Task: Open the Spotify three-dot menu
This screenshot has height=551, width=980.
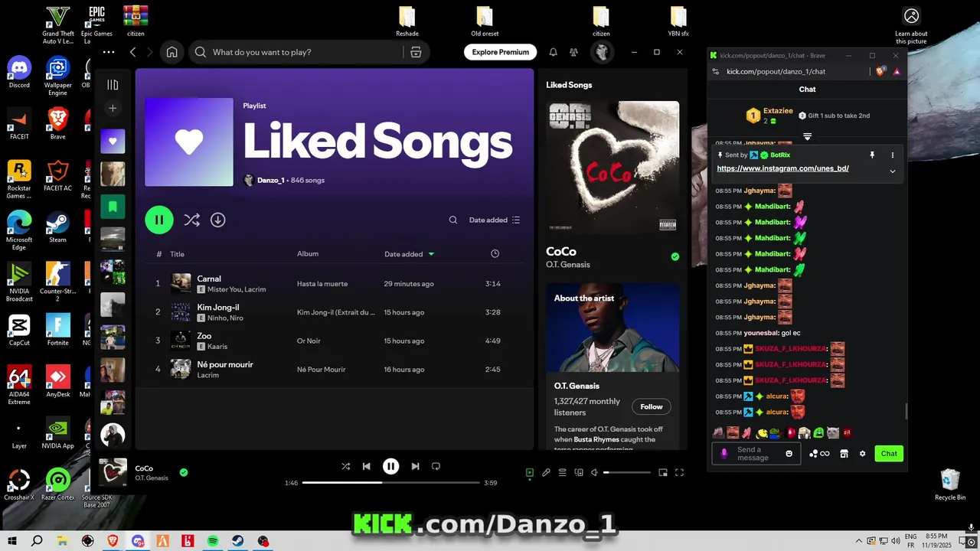Action: [x=109, y=52]
